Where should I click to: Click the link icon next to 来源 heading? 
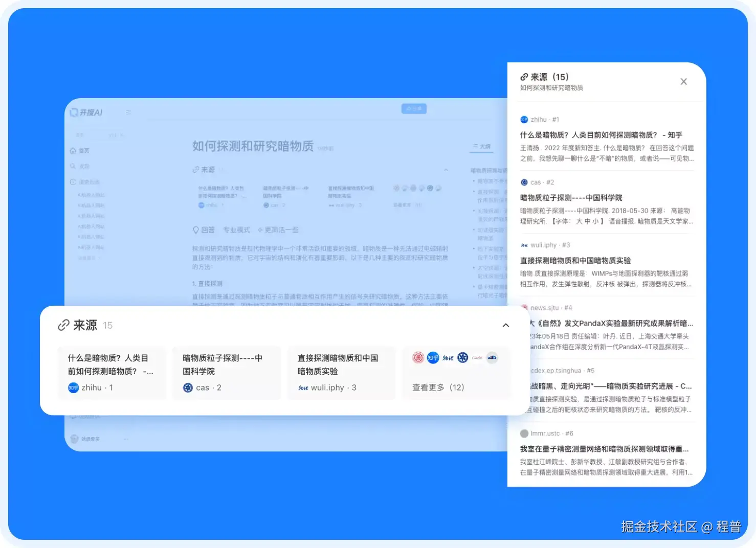point(63,325)
